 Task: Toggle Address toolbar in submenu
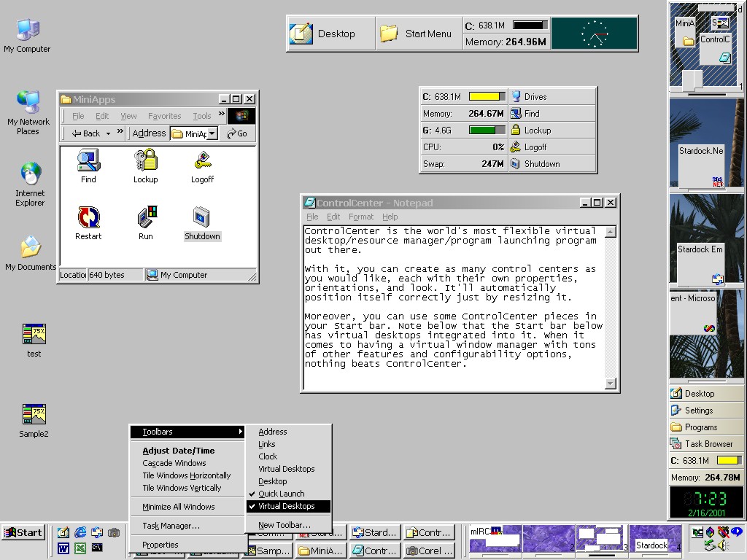click(x=288, y=432)
